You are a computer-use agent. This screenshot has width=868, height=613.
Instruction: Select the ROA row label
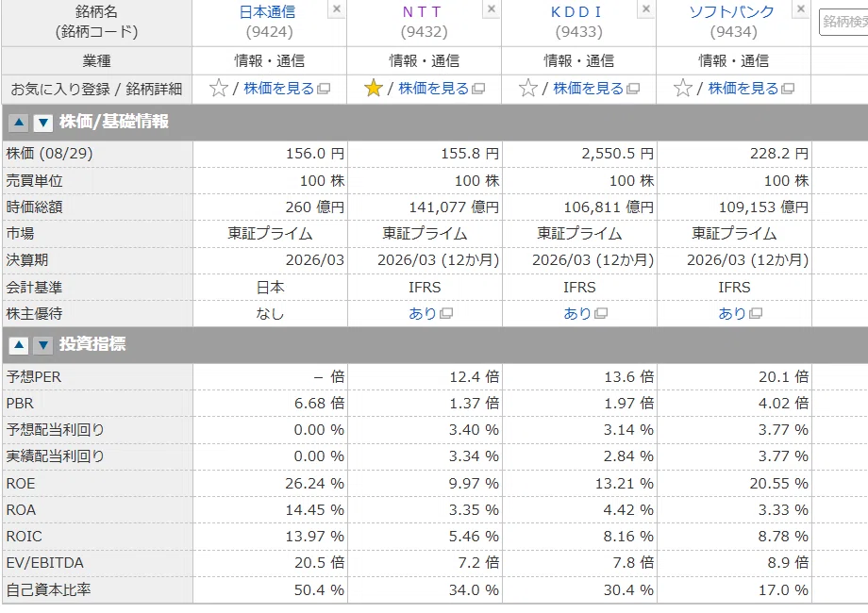[21, 510]
